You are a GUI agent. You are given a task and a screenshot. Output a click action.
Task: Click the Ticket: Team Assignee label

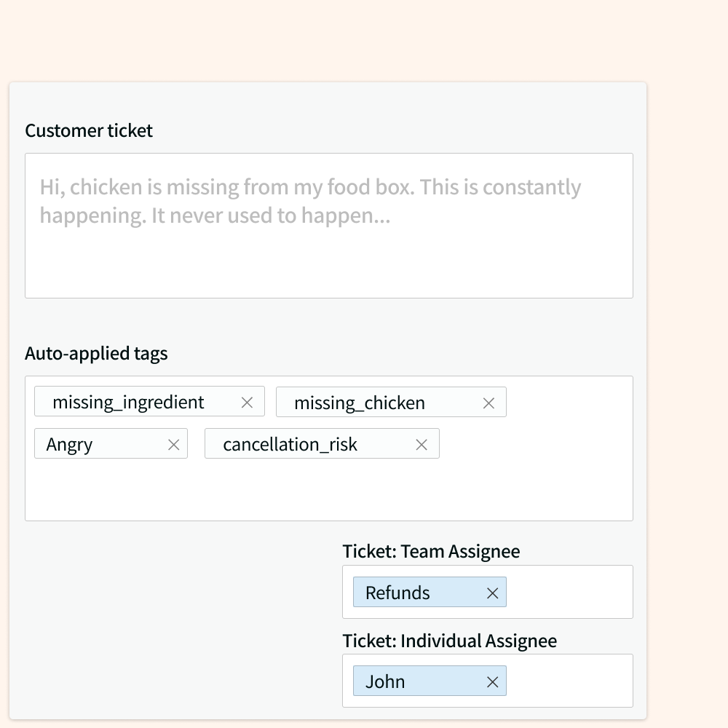[x=431, y=551]
